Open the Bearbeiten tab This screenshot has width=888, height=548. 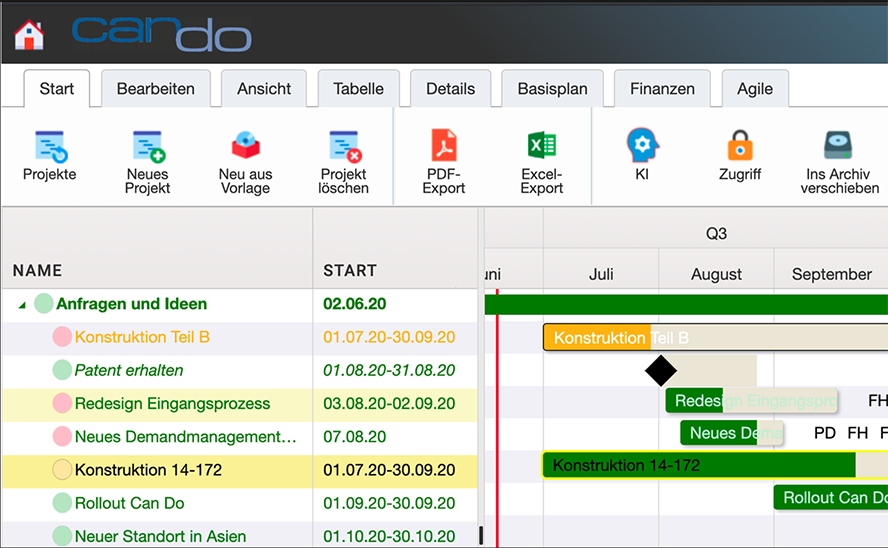click(x=156, y=88)
